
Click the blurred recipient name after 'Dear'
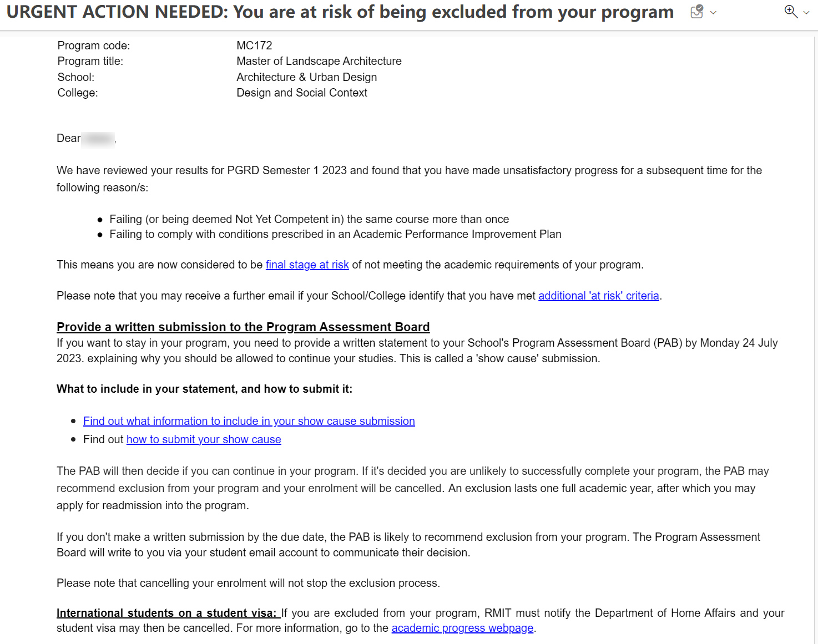pyautogui.click(x=98, y=139)
